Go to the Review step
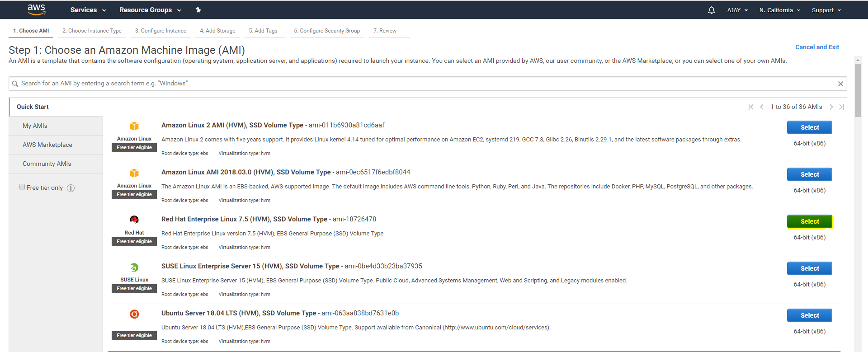Screen dimensions: 868x352 click(x=385, y=31)
